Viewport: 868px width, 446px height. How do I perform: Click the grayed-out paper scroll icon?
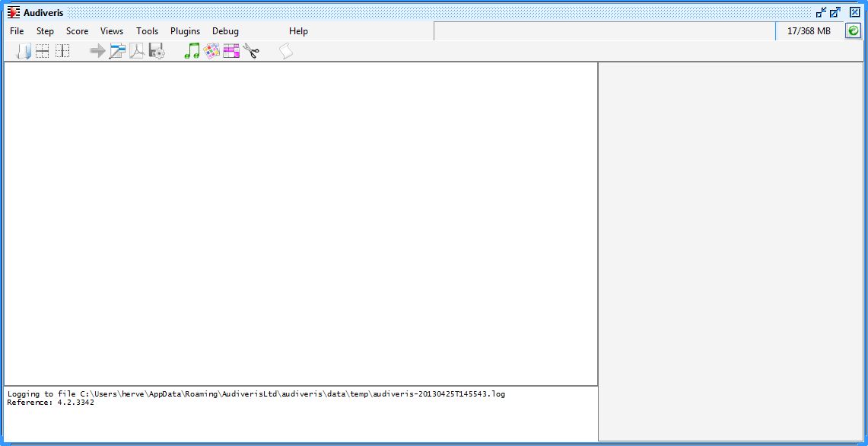(x=285, y=51)
